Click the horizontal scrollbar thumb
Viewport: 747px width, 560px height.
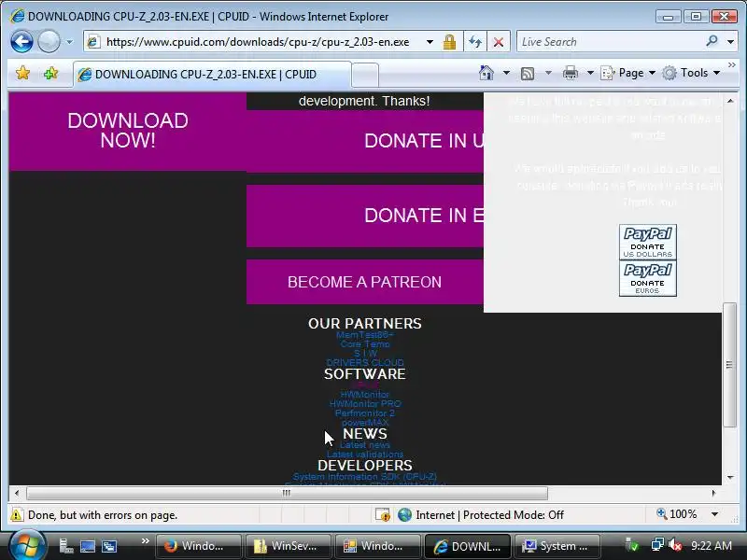[x=287, y=493]
